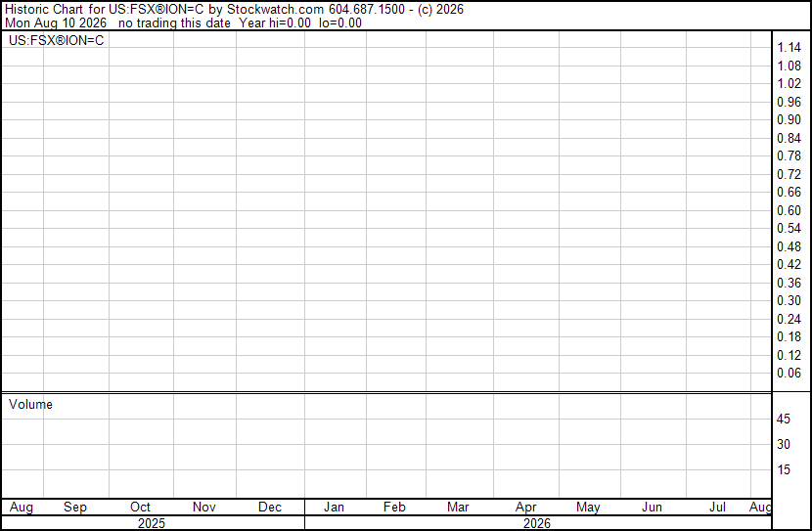Screen dimensions: 812x531
Task: Click the May month label on time axis
Action: (x=588, y=508)
